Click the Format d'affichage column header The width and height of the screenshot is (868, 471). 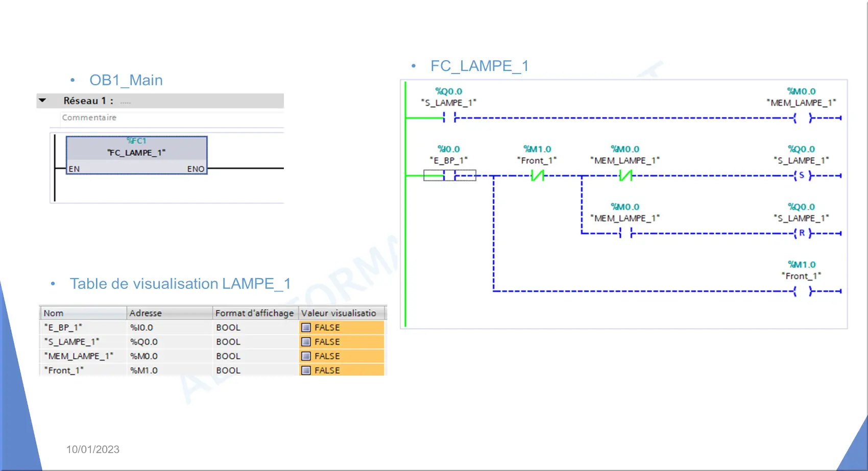(255, 313)
